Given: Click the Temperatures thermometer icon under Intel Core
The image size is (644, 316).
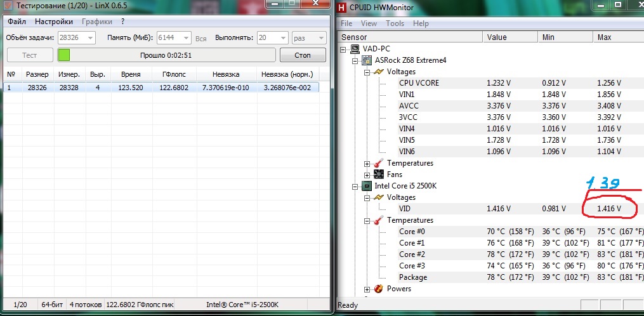Looking at the screenshot, I should pyautogui.click(x=378, y=221).
